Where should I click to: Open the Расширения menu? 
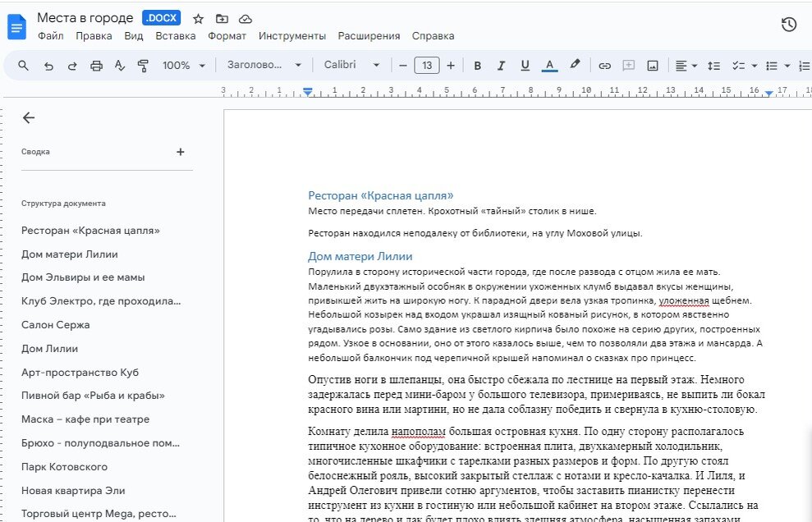coord(369,36)
